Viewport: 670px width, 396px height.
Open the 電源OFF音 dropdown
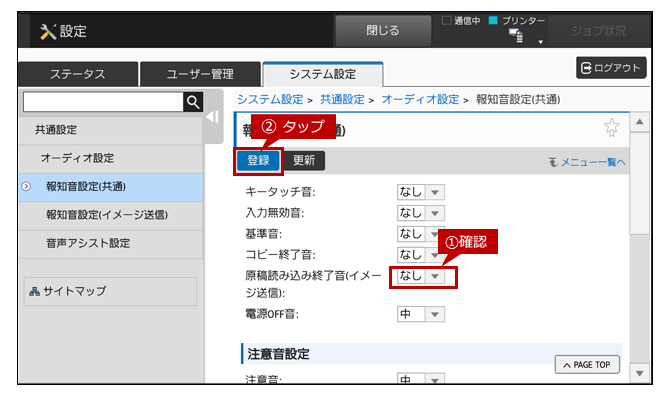click(x=421, y=314)
